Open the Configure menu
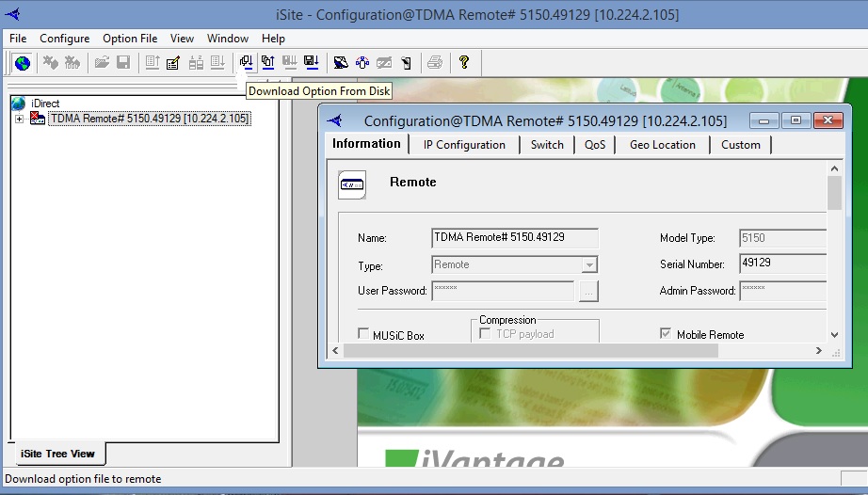Viewport: 868px width, 495px height. point(65,39)
